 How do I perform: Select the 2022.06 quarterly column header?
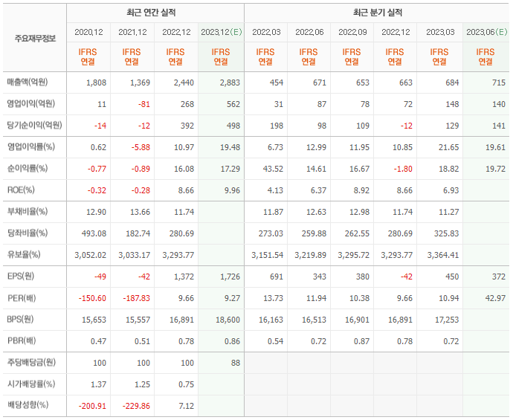coord(309,32)
